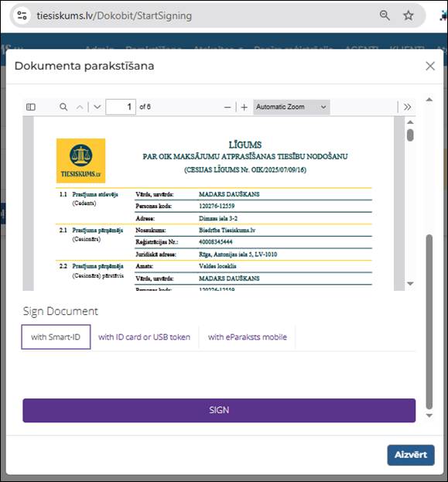
Task: Zoom out with the minus icon
Action: tap(227, 108)
